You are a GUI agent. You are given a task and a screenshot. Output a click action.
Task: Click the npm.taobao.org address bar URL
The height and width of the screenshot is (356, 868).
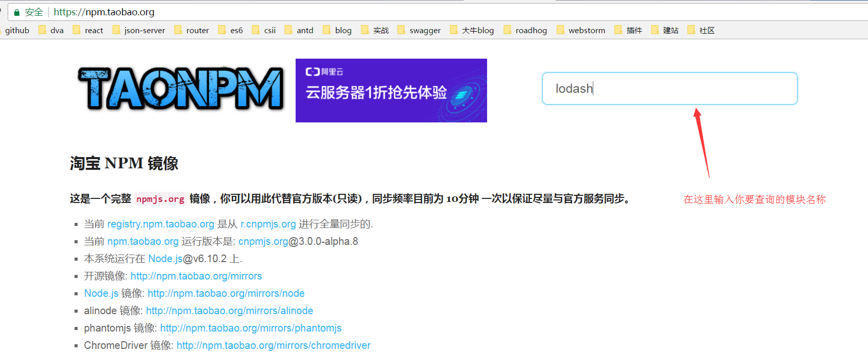point(104,12)
